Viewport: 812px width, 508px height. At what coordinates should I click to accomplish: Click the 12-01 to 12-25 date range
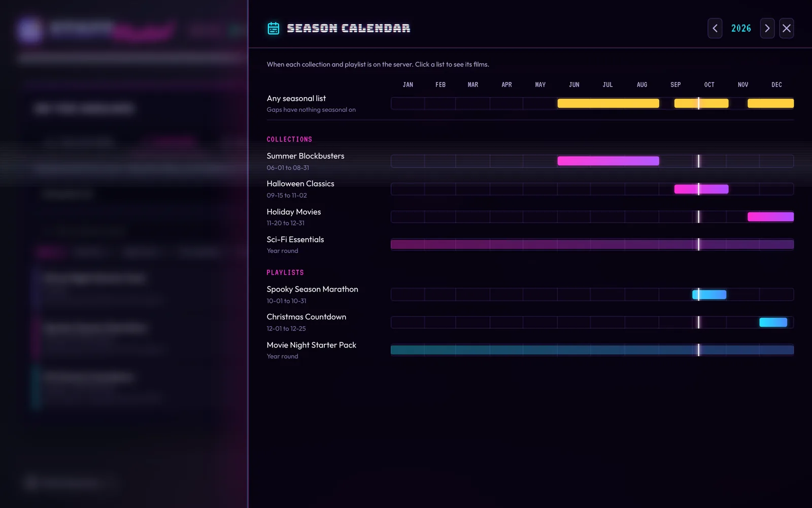[x=286, y=329]
